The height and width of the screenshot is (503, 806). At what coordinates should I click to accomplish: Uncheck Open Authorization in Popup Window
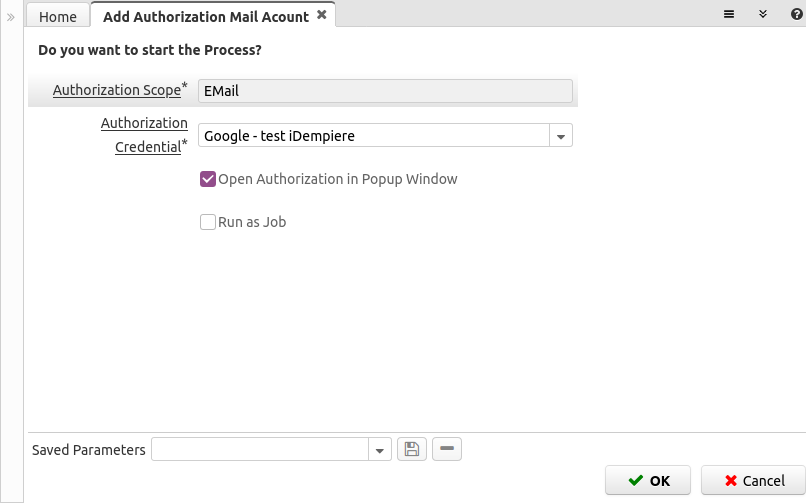pos(209,179)
